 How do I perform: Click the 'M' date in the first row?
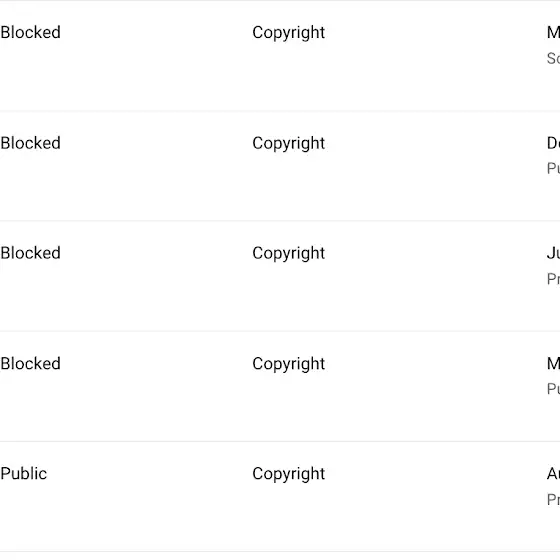(553, 32)
